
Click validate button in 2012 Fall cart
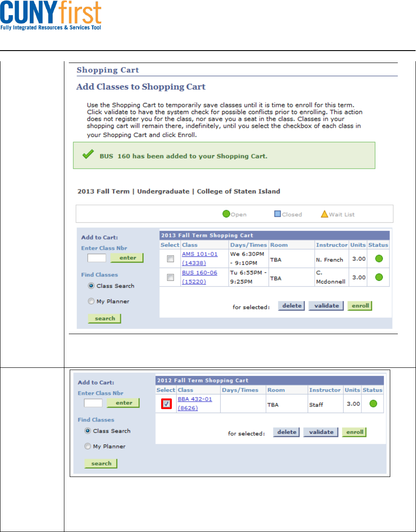pos(321,432)
